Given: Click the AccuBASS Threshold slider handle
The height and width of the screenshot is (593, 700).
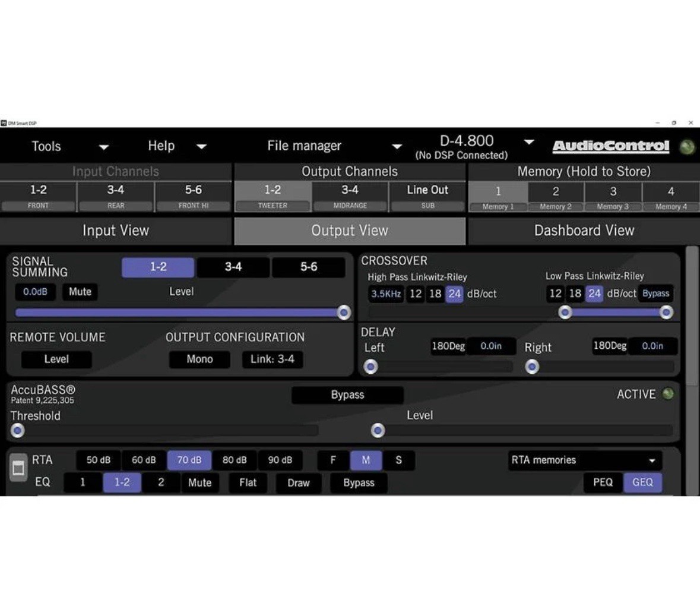Looking at the screenshot, I should (18, 431).
